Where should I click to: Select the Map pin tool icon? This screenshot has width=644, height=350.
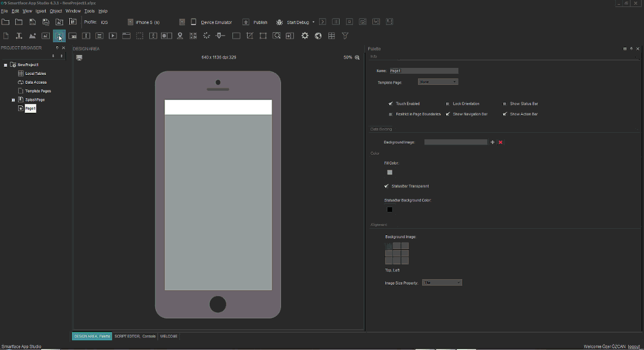pyautogui.click(x=180, y=36)
